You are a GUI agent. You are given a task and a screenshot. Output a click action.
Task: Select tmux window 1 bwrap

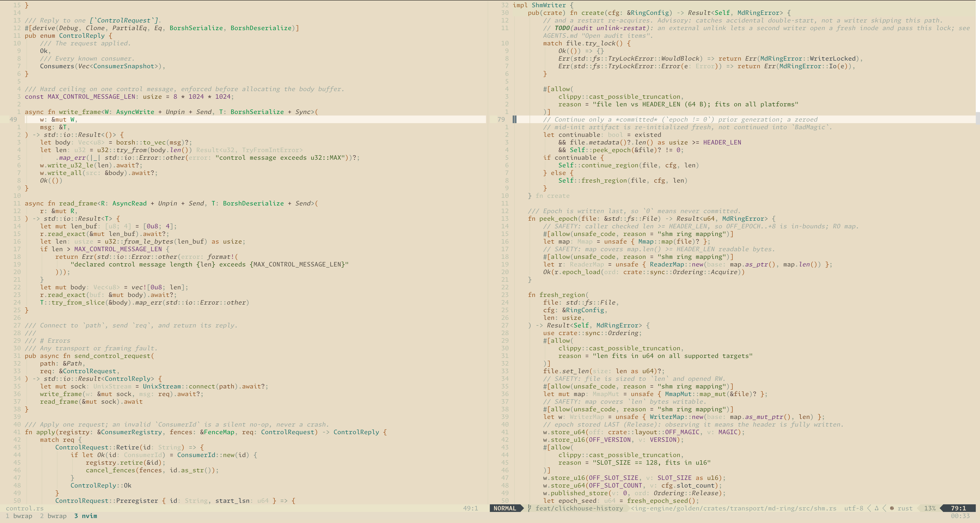pos(19,516)
